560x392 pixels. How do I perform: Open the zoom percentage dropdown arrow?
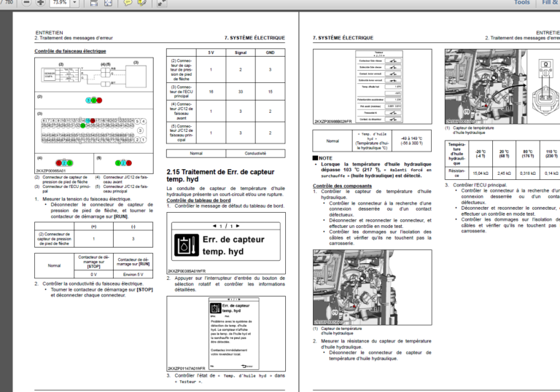tap(74, 2)
